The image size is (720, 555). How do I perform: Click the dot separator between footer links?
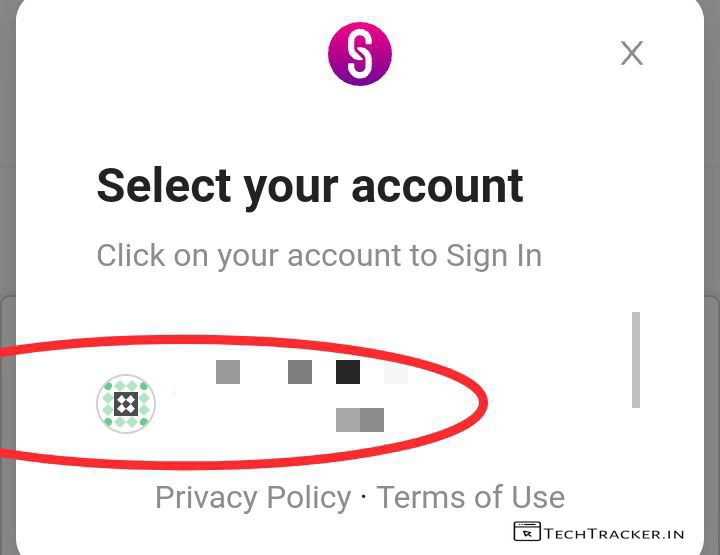364,497
